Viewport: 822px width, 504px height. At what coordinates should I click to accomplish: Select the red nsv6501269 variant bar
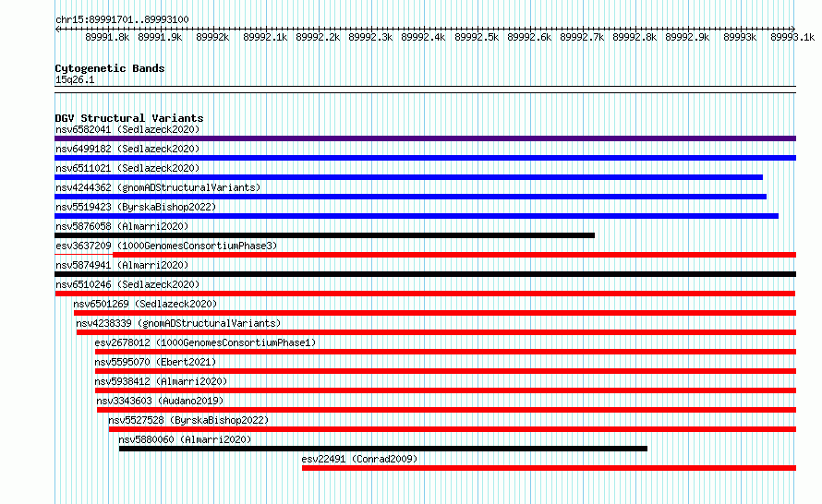[x=435, y=313]
